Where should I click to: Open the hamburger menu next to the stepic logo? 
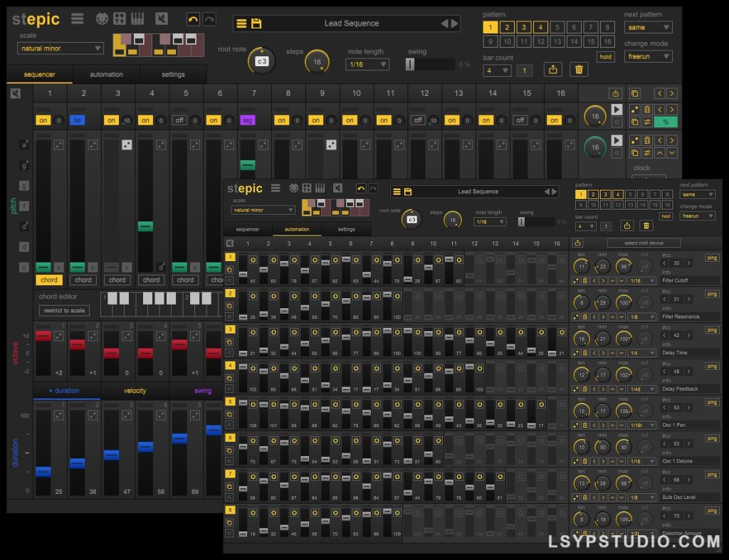tap(78, 19)
